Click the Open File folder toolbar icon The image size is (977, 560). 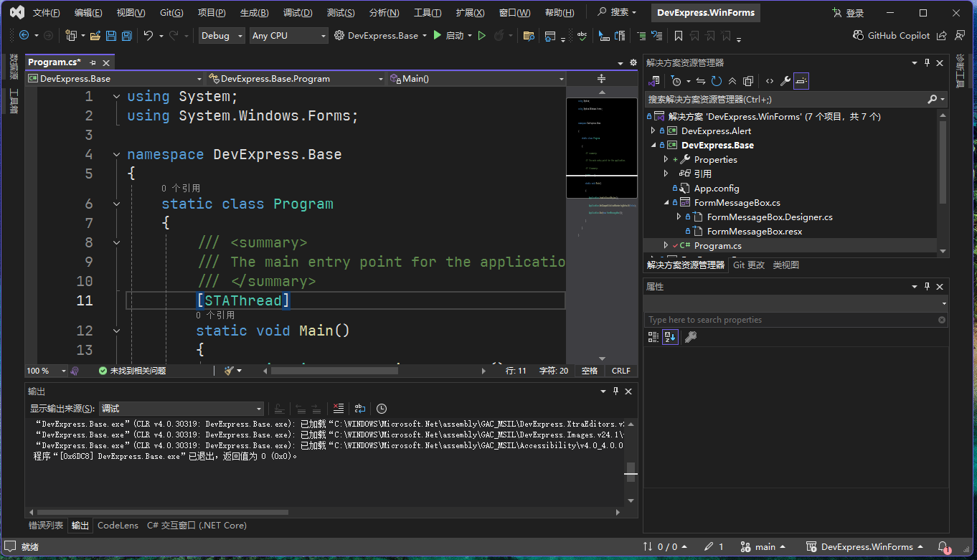[95, 36]
